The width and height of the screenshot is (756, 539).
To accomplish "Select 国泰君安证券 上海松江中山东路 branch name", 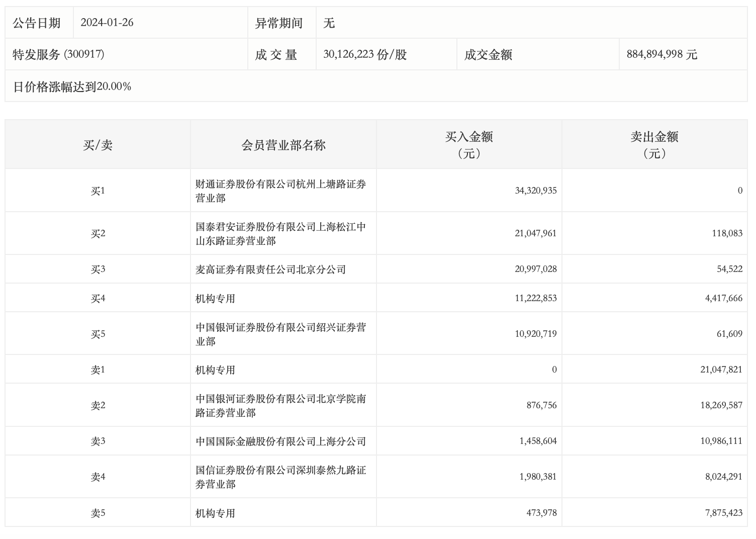I will click(280, 234).
